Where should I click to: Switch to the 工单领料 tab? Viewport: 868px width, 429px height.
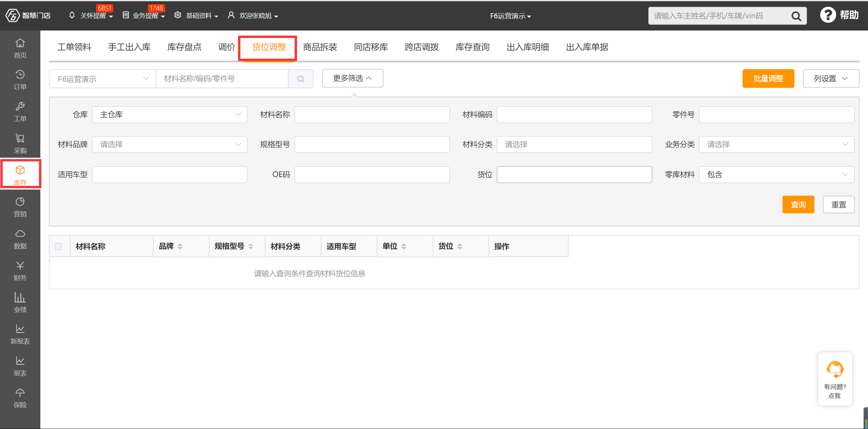pos(74,47)
